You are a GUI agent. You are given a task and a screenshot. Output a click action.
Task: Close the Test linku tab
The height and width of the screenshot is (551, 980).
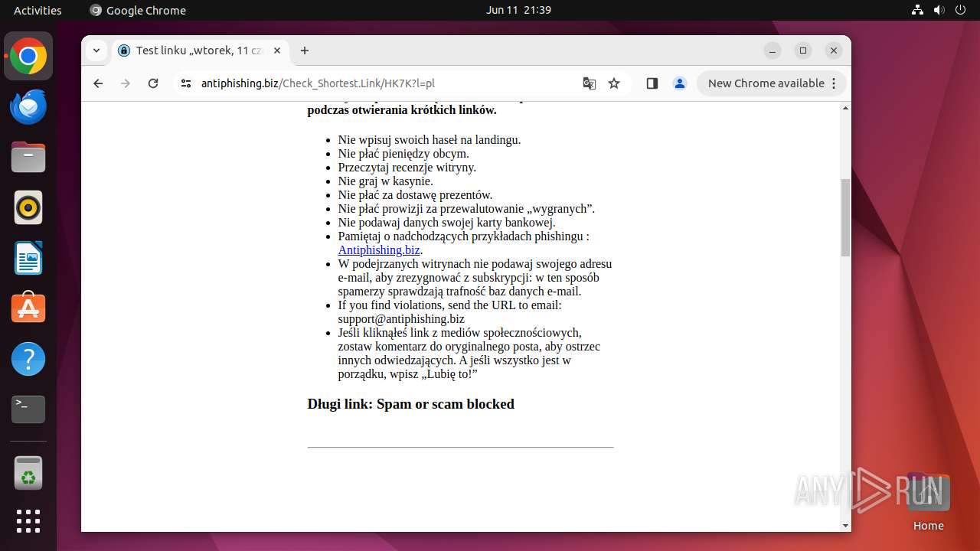(x=277, y=51)
